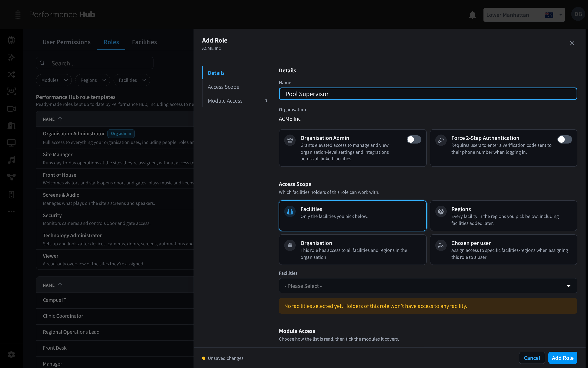Select the Organisation access scope card
Viewport: 588px width, 368px height.
(x=353, y=249)
